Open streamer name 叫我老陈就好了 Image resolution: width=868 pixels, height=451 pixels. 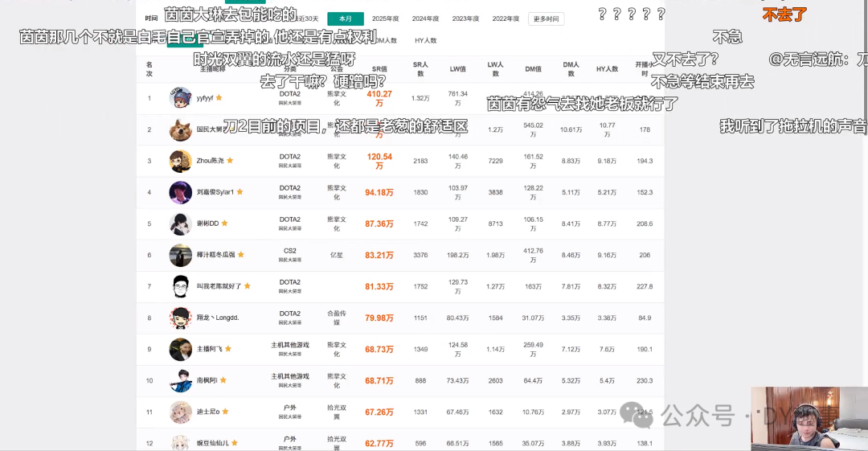point(219,286)
